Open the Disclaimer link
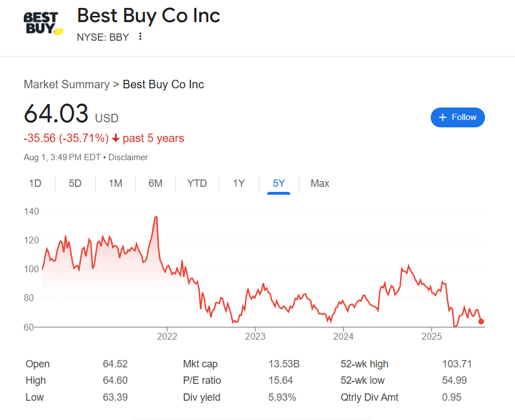This screenshot has height=420, width=515. pos(128,157)
